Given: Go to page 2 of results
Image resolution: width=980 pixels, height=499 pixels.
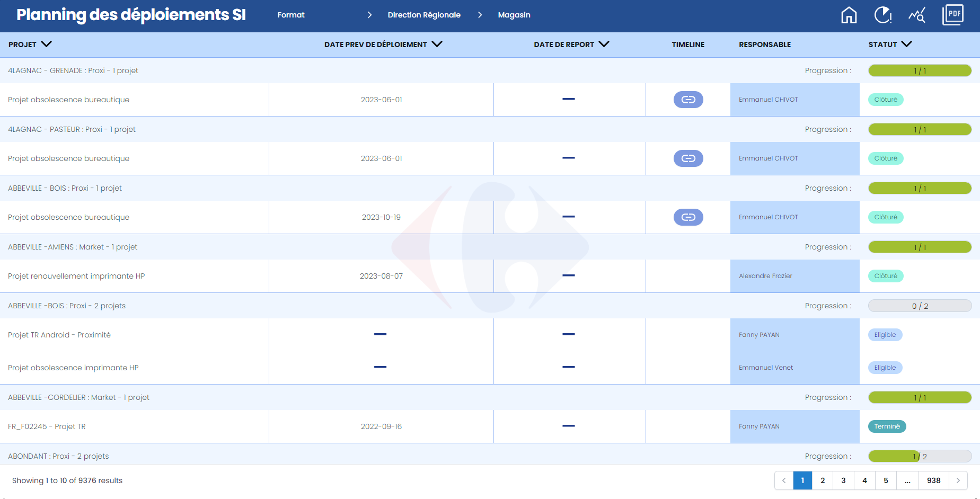Looking at the screenshot, I should [x=823, y=480].
